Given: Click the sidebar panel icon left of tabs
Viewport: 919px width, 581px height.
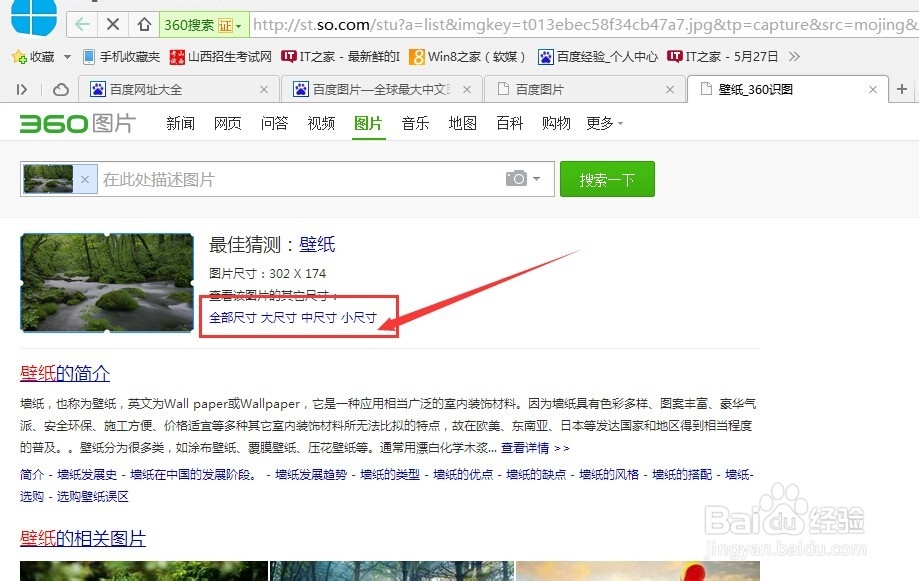Looking at the screenshot, I should click(21, 88).
